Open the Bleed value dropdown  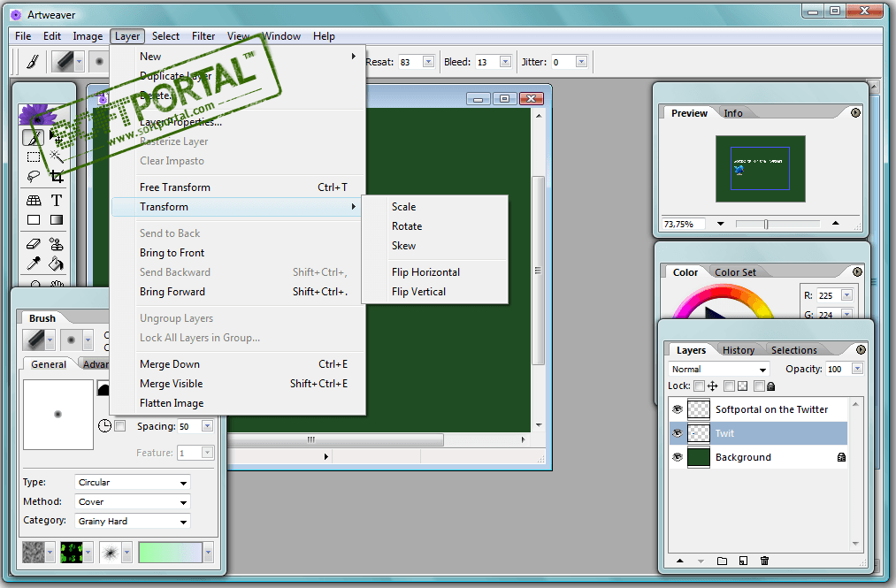click(505, 62)
